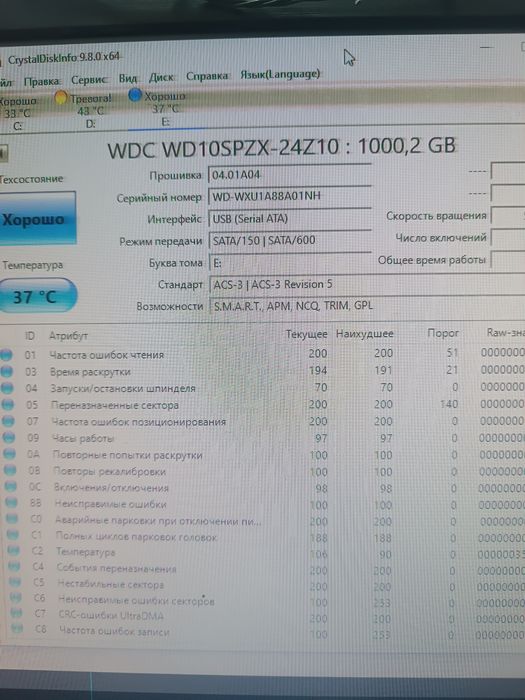Click status icon for attribute C7

(17, 613)
